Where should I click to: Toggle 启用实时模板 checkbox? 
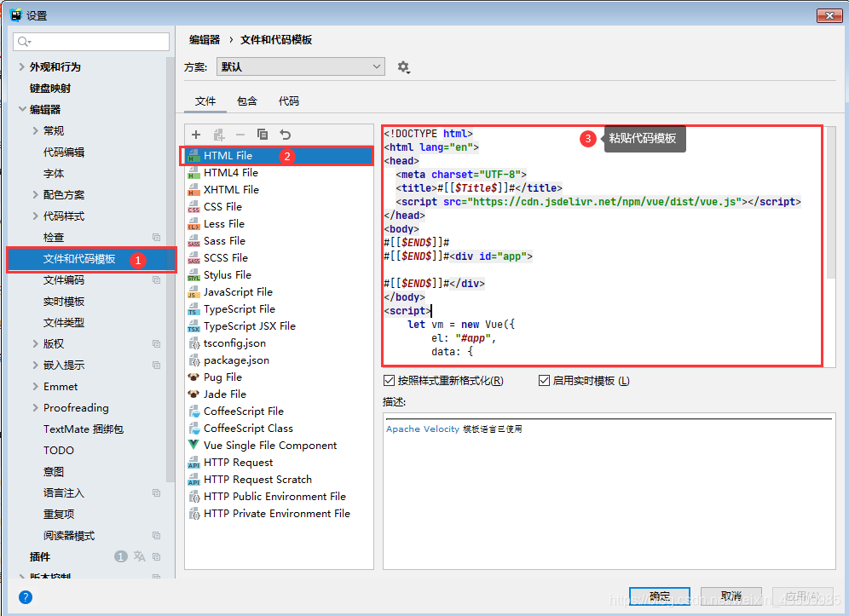[544, 381]
